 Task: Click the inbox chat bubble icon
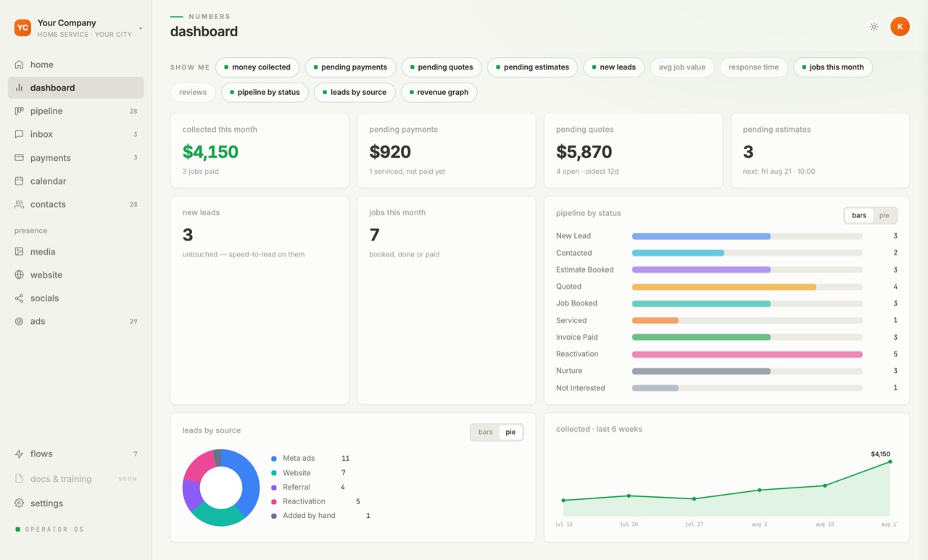[x=19, y=134]
